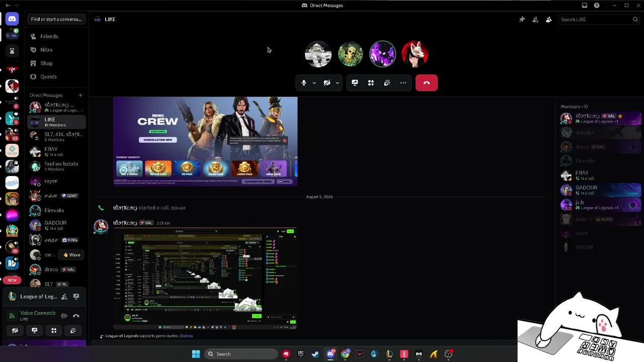Open the Nitro page
This screenshot has width=644, height=362.
click(x=56, y=50)
